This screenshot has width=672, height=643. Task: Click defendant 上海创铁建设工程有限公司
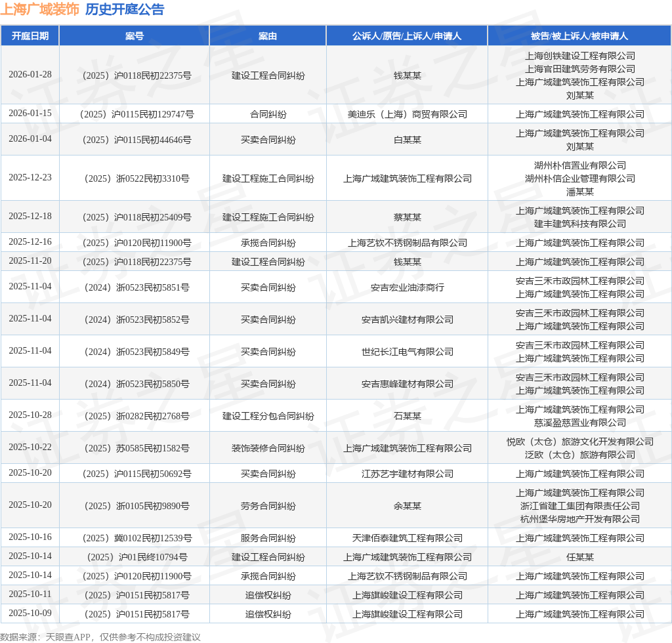580,56
